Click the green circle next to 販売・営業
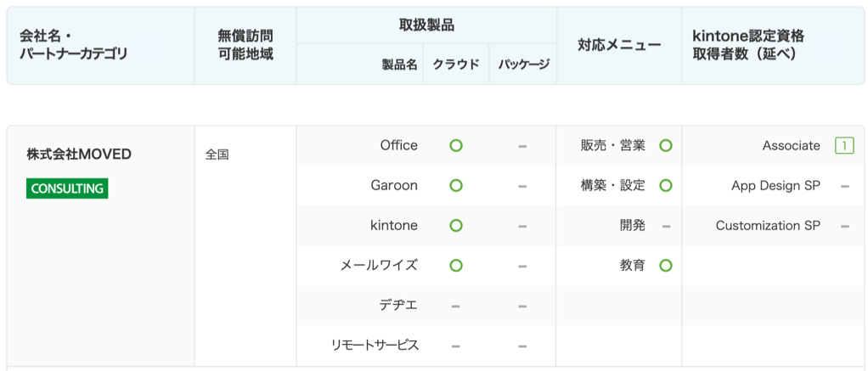The width and height of the screenshot is (868, 371). 666,146
